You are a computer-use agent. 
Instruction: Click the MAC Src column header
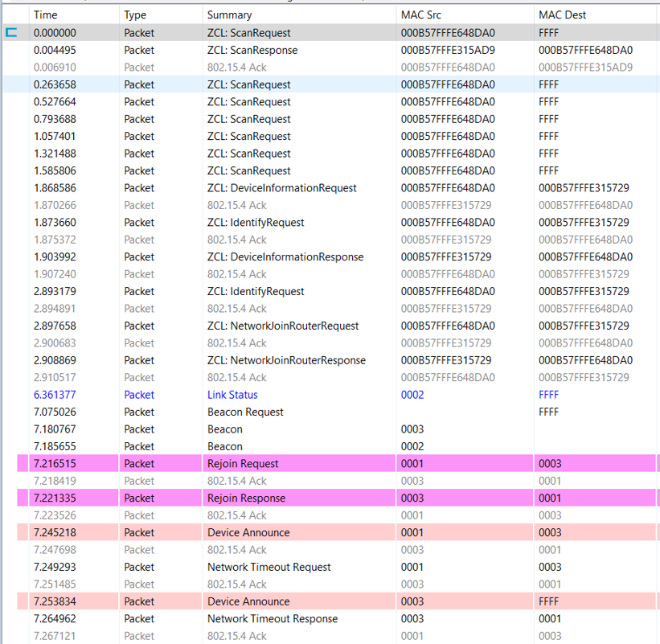421,14
